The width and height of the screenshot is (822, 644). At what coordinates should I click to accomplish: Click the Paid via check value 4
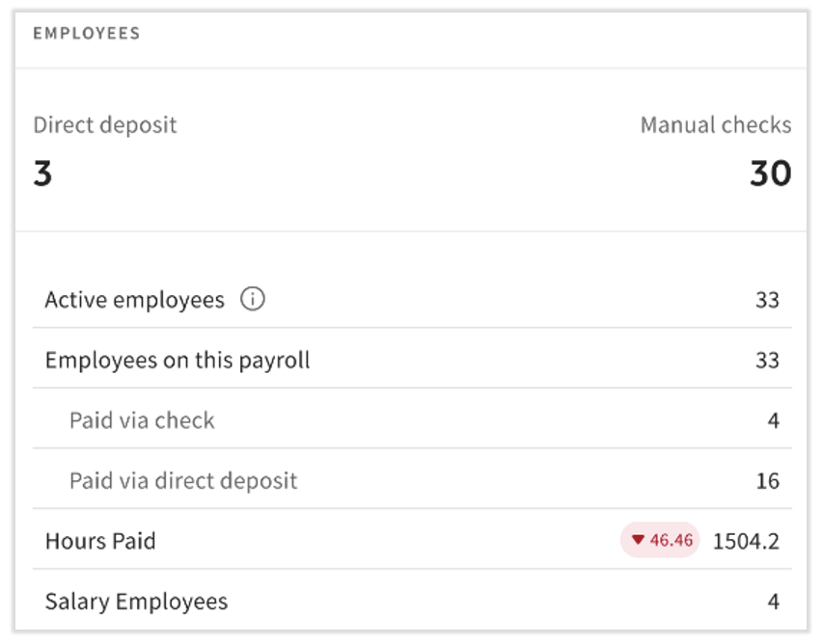pos(774,420)
